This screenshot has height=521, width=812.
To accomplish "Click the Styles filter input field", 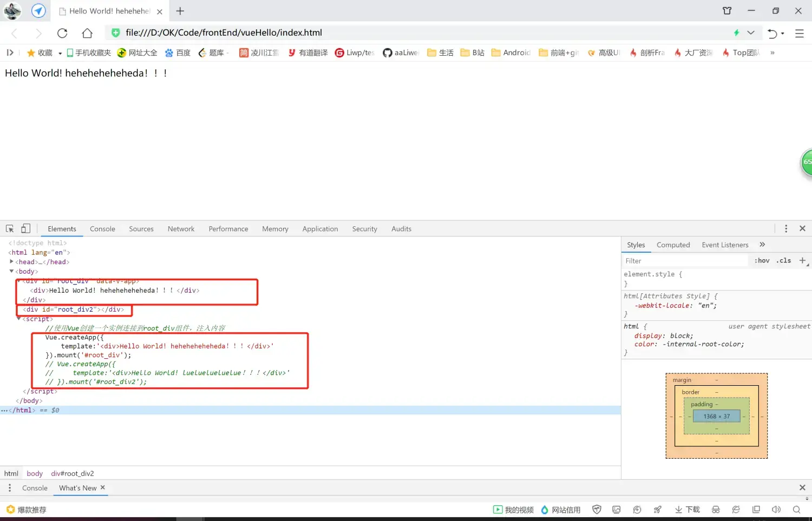I will (x=685, y=260).
